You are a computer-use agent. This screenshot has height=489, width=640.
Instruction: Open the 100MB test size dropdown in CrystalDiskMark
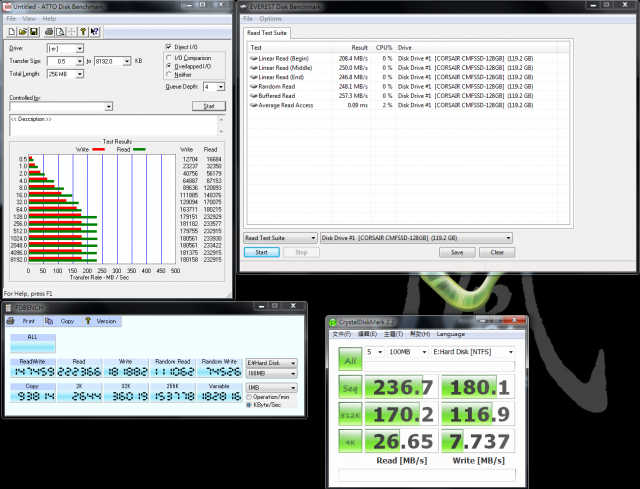point(407,352)
